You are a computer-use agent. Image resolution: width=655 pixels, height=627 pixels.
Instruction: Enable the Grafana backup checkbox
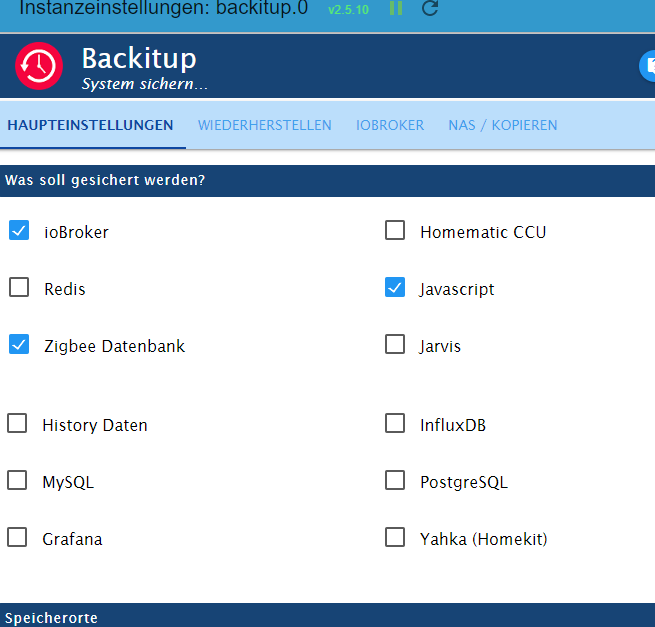(17, 538)
